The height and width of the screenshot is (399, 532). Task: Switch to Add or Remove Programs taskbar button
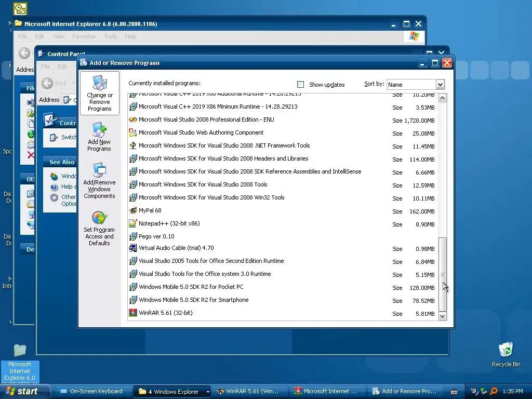(x=404, y=392)
